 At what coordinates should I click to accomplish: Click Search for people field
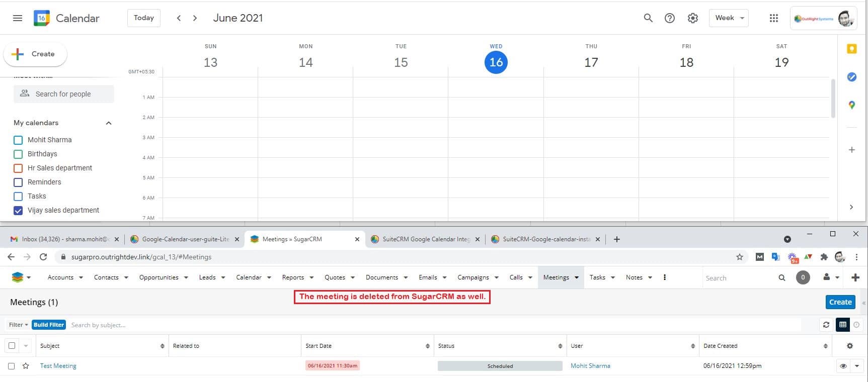pos(64,94)
